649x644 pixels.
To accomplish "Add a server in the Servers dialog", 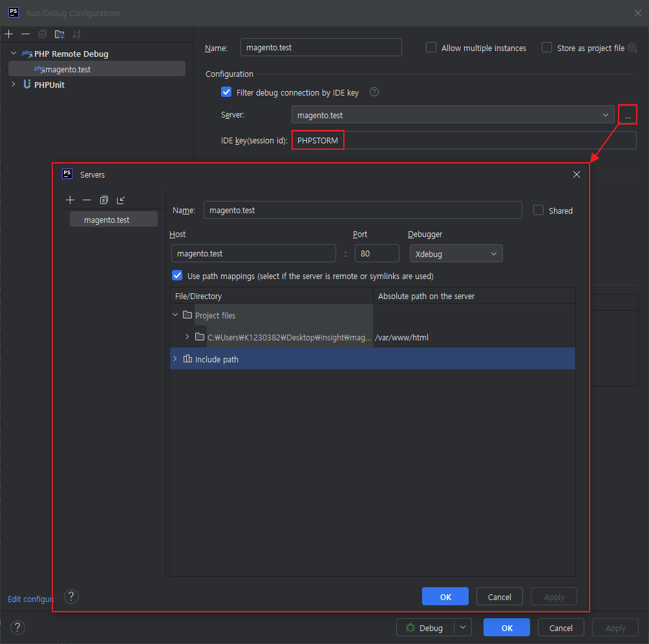I will (x=70, y=200).
